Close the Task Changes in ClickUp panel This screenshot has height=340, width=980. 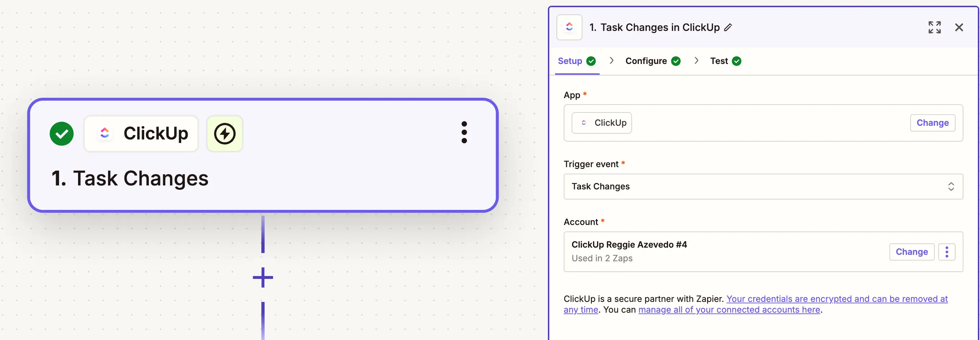click(959, 27)
